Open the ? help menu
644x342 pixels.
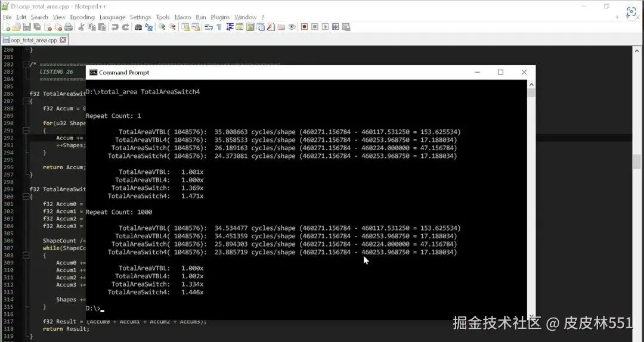263,17
